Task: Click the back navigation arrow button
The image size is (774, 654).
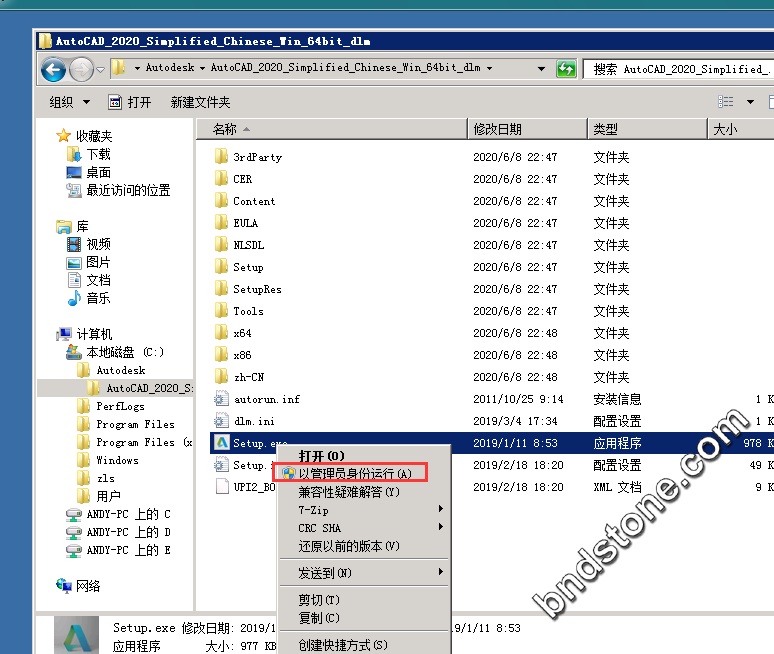Action: tap(53, 69)
